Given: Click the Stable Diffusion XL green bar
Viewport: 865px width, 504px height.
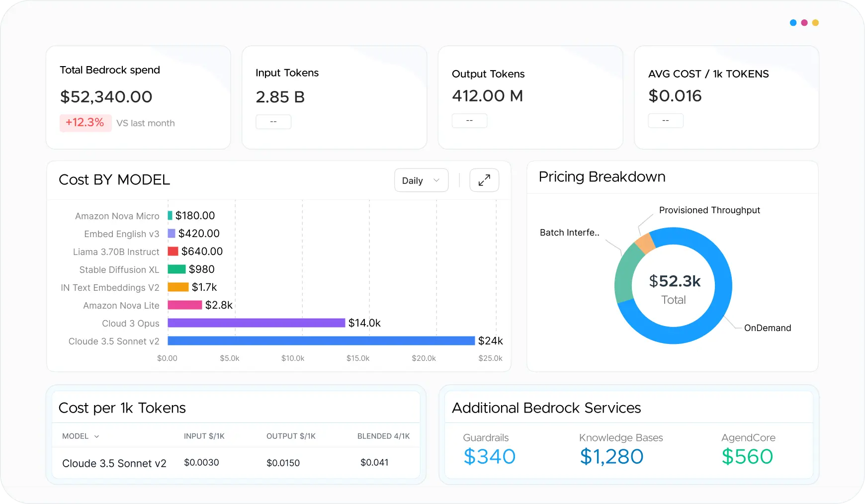Looking at the screenshot, I should [176, 269].
